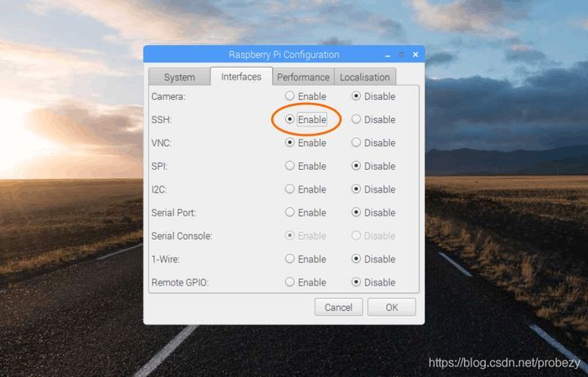Screen dimensions: 588x377
Task: Enable the Camera interface radio button
Action: 290,96
